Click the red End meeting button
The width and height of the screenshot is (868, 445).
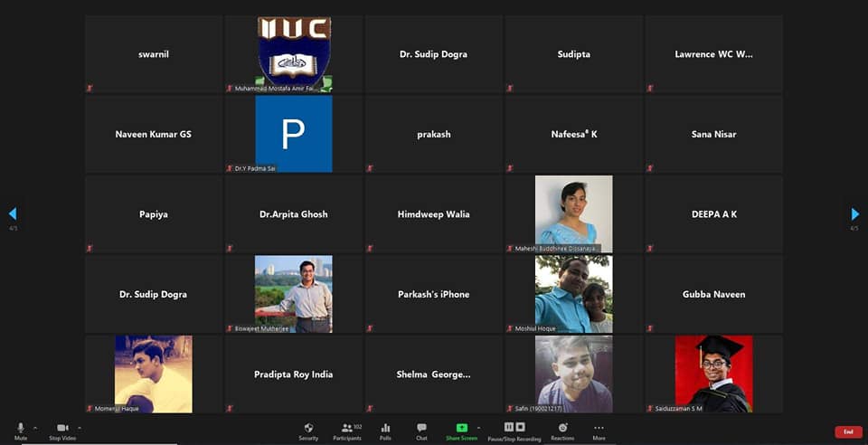tap(847, 431)
